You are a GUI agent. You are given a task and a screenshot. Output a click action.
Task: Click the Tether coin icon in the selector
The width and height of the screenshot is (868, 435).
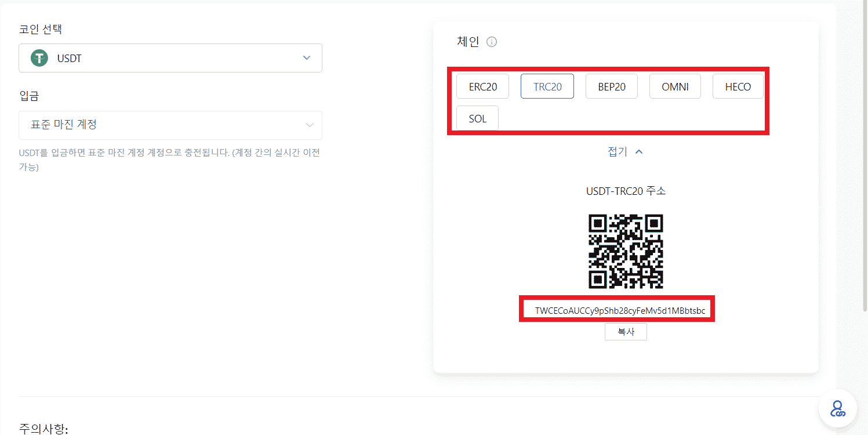(38, 58)
